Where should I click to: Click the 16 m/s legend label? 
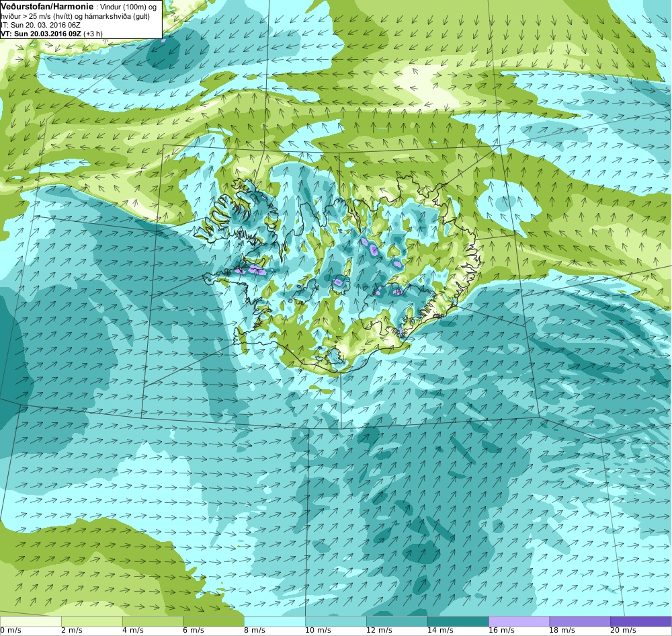pyautogui.click(x=501, y=630)
